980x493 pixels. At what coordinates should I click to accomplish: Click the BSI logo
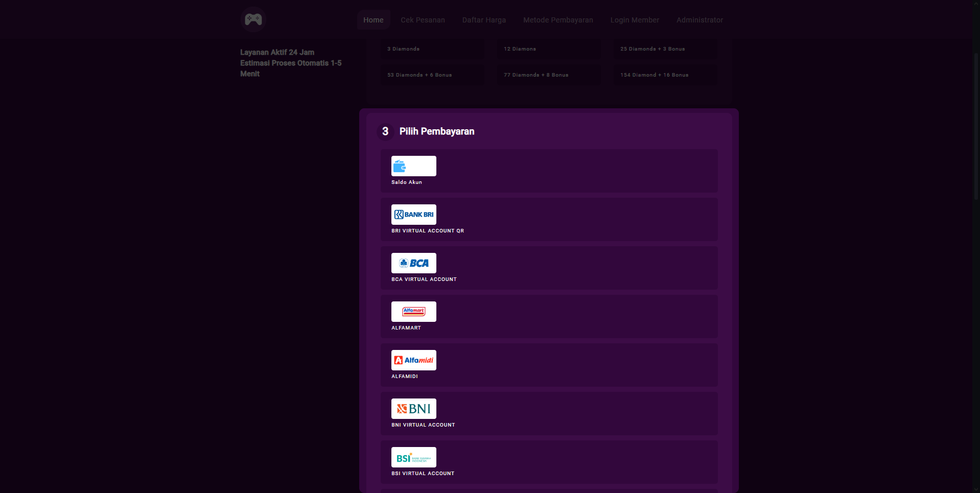(414, 457)
